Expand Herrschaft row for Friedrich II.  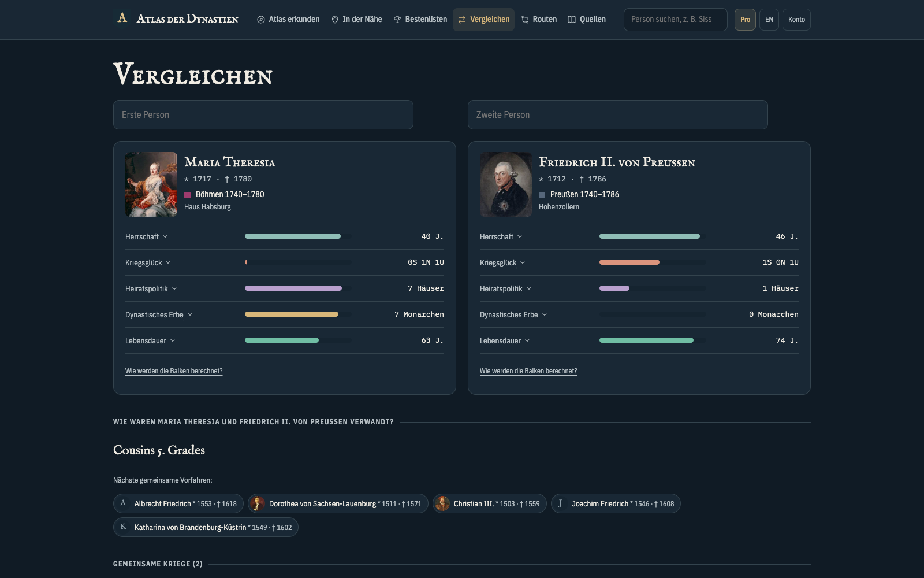[x=501, y=236]
